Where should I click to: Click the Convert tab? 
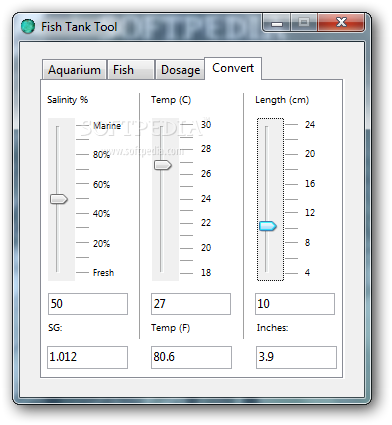point(233,68)
